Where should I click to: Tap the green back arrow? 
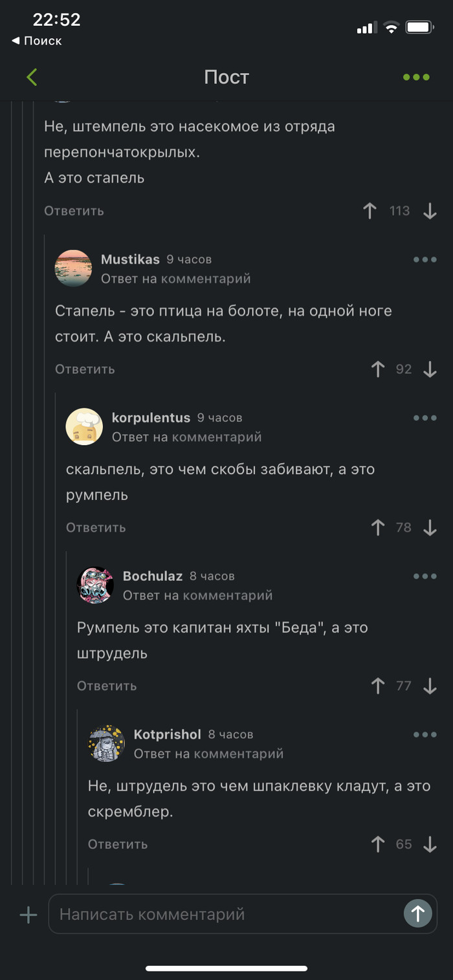click(32, 77)
